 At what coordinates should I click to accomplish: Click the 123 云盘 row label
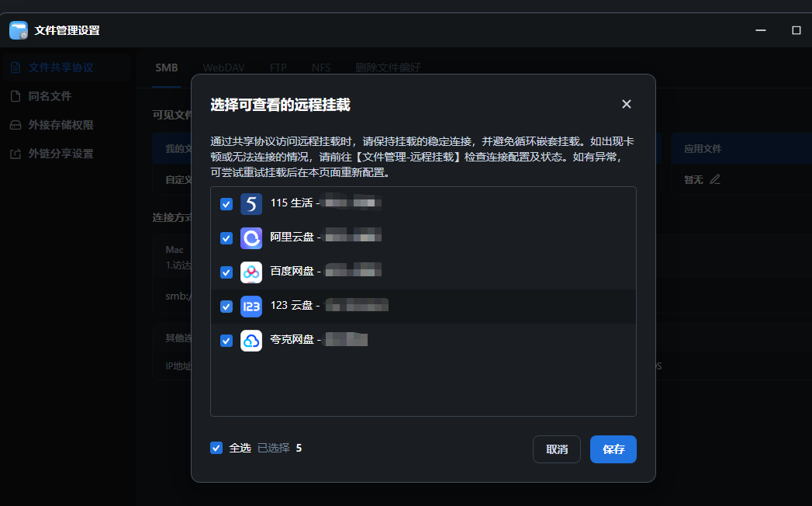tap(292, 305)
